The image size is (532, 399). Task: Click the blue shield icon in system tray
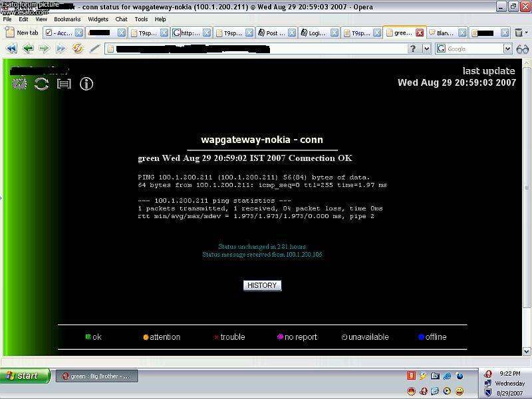[488, 393]
